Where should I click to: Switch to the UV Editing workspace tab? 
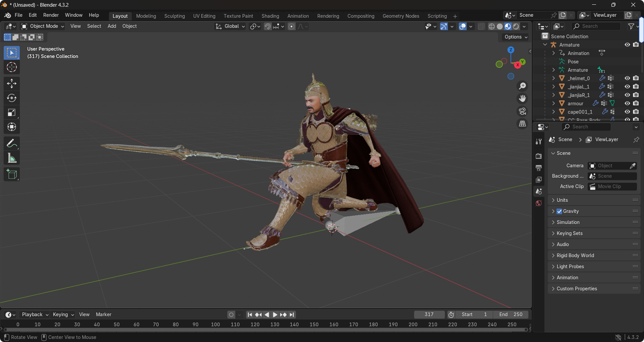point(204,16)
